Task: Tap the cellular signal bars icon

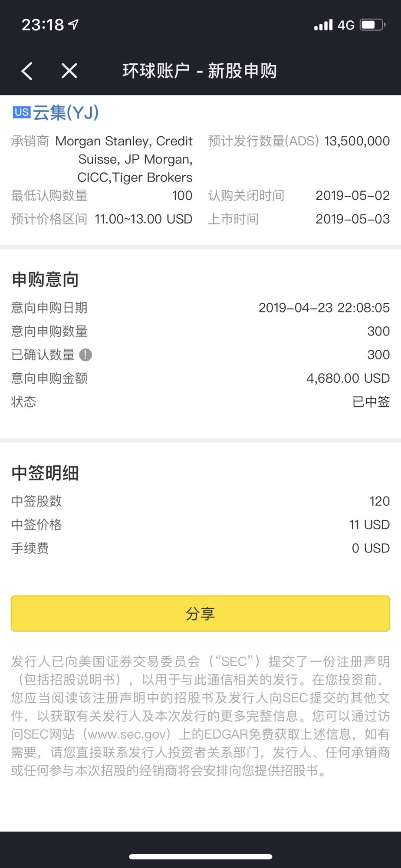Action: [x=323, y=25]
